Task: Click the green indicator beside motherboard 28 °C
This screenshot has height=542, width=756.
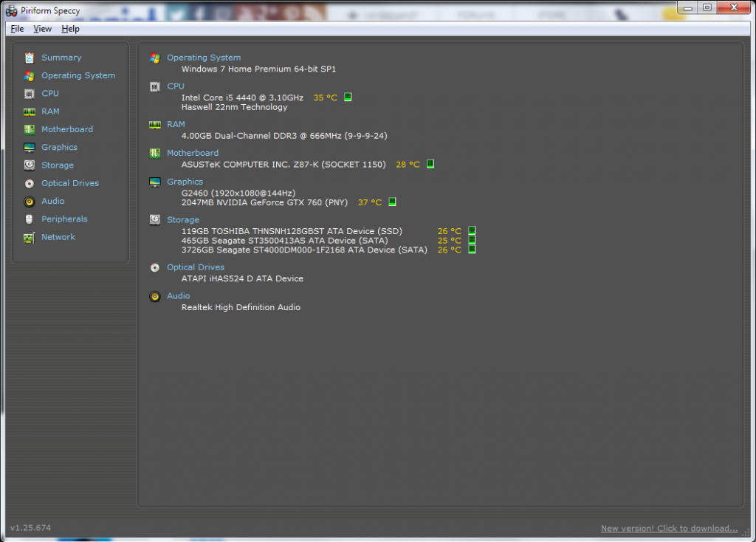Action: pos(430,164)
